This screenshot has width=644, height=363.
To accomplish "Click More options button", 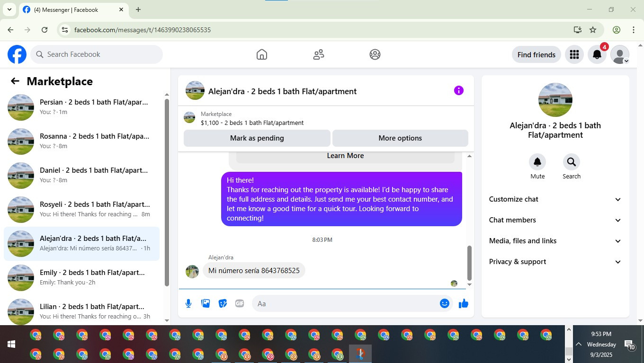I will [400, 138].
